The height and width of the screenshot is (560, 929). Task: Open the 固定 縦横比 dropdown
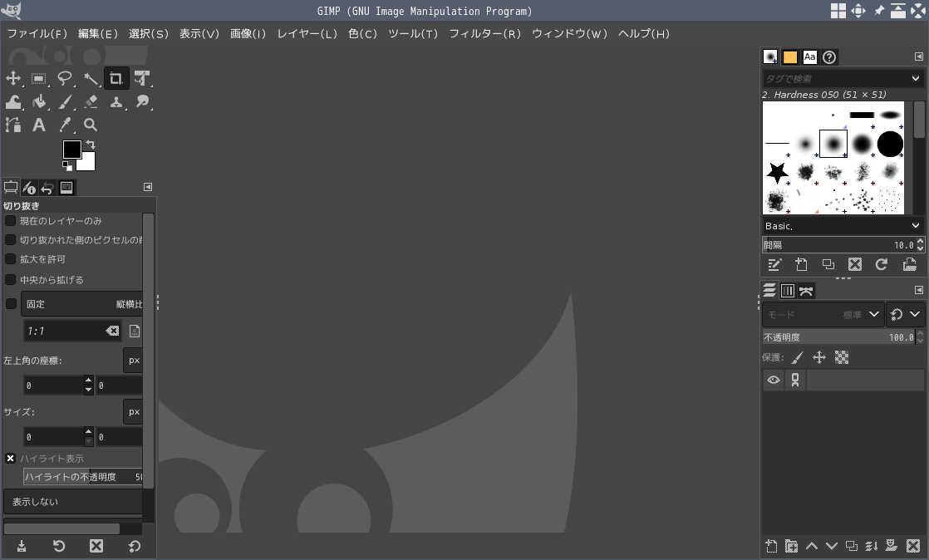coord(81,304)
